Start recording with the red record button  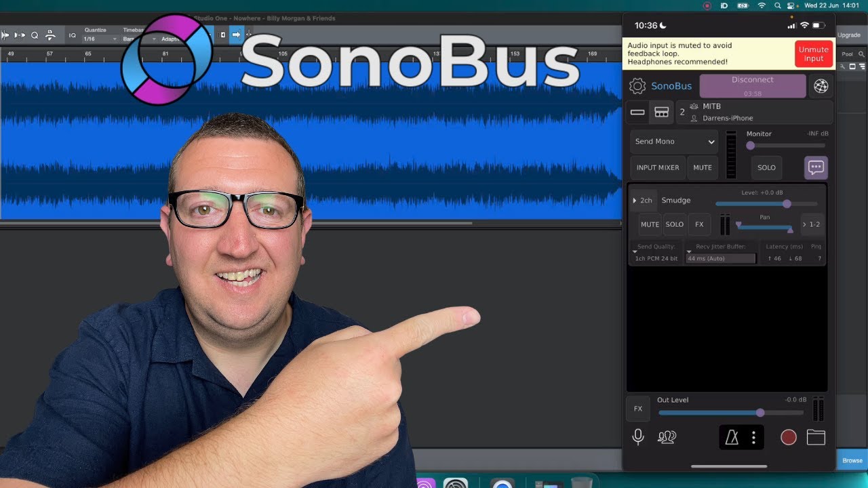pyautogui.click(x=788, y=438)
